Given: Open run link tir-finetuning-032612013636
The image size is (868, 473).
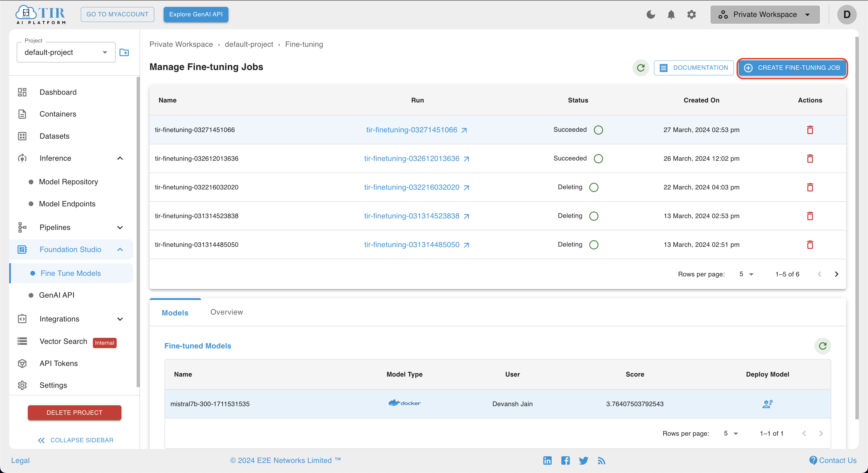Looking at the screenshot, I should [416, 158].
